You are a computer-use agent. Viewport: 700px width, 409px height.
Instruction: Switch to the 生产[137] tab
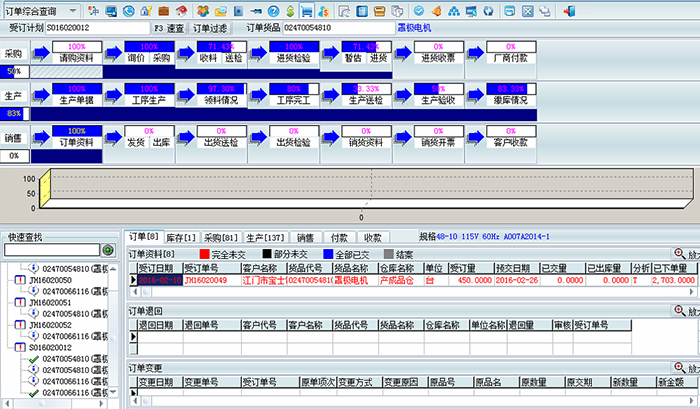coord(265,238)
